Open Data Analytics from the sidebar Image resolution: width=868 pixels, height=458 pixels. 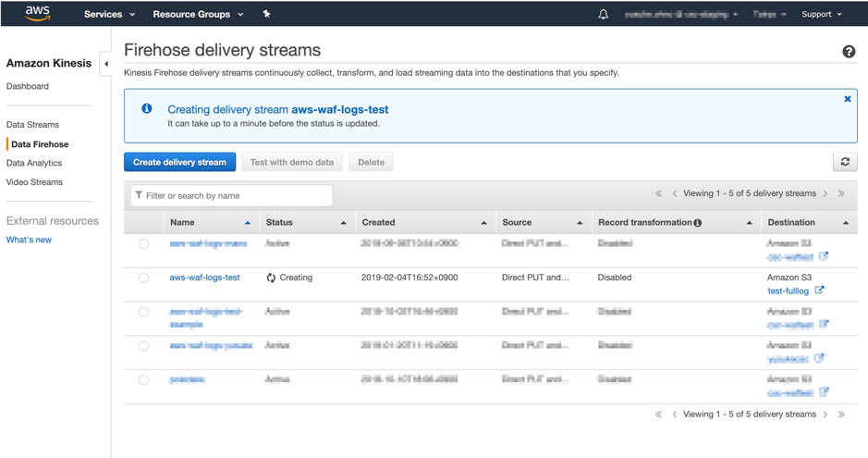pos(34,163)
